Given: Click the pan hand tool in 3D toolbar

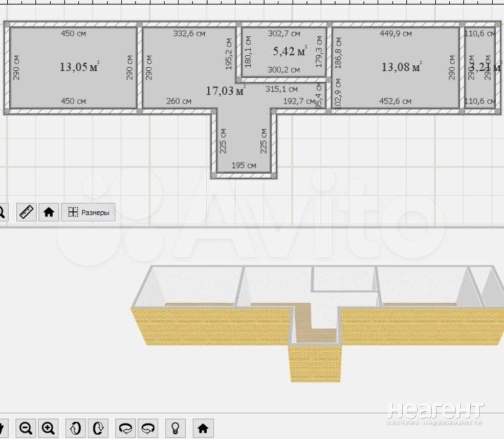Looking at the screenshot, I should click(x=3, y=427).
